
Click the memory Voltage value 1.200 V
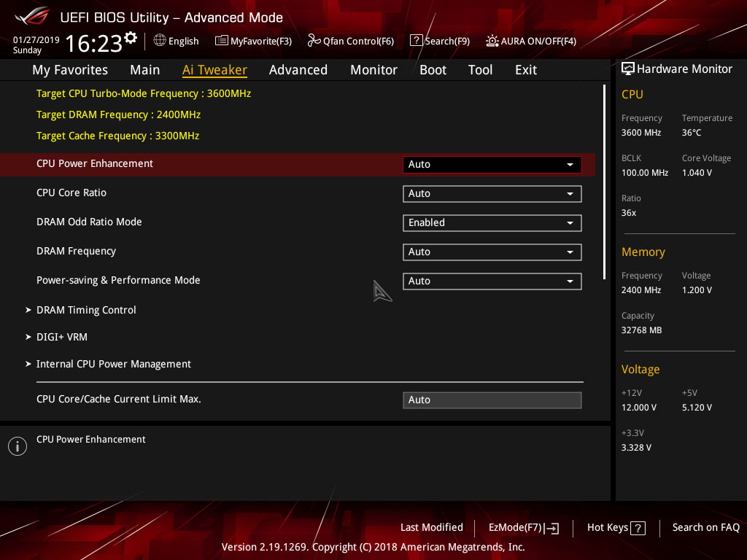[x=697, y=289]
